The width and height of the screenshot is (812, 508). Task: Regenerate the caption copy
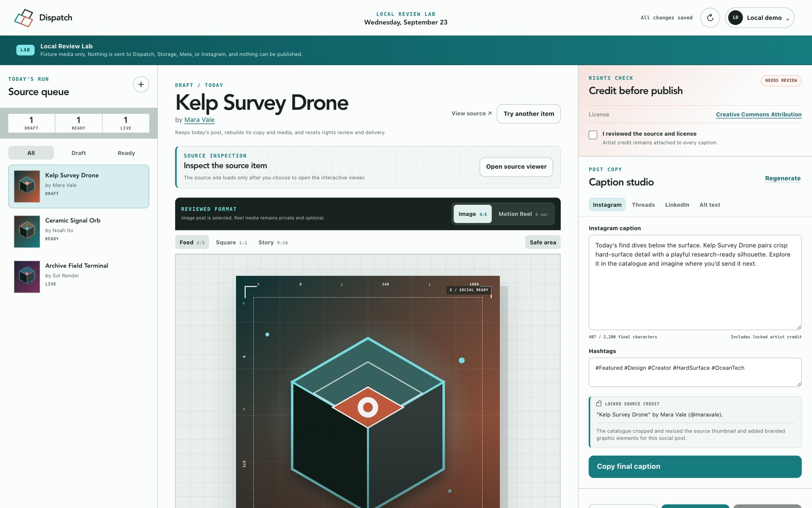tap(783, 178)
